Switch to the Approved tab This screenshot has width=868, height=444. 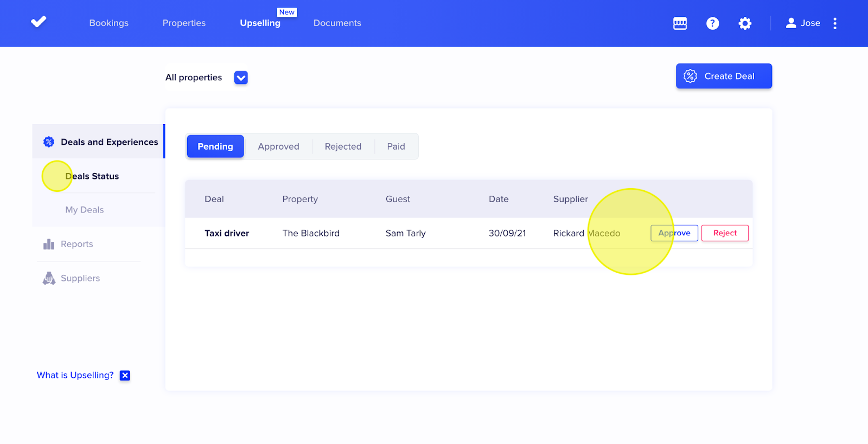[x=278, y=147]
